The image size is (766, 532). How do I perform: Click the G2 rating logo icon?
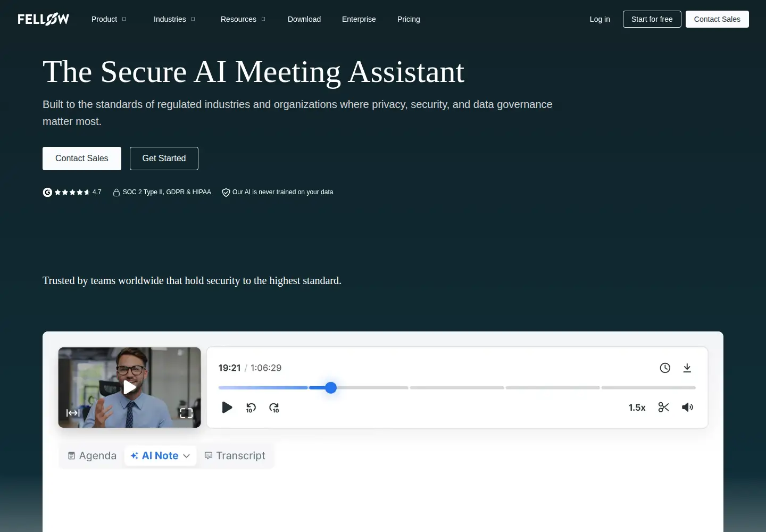tap(47, 192)
